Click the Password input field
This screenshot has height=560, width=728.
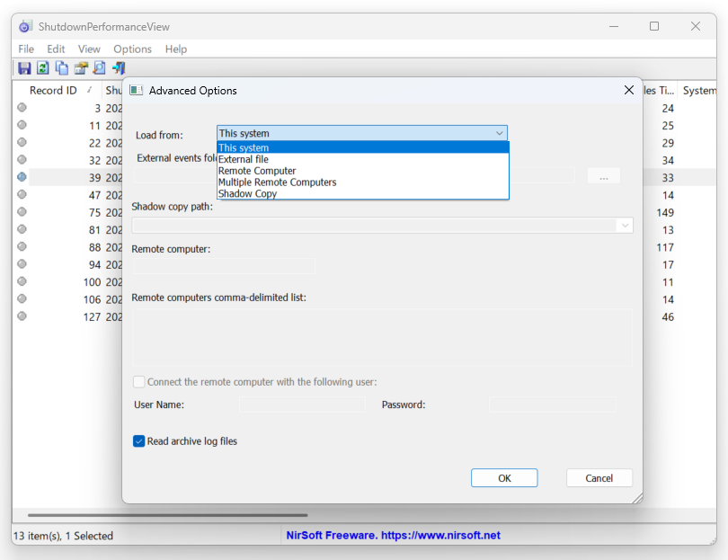[x=553, y=404]
